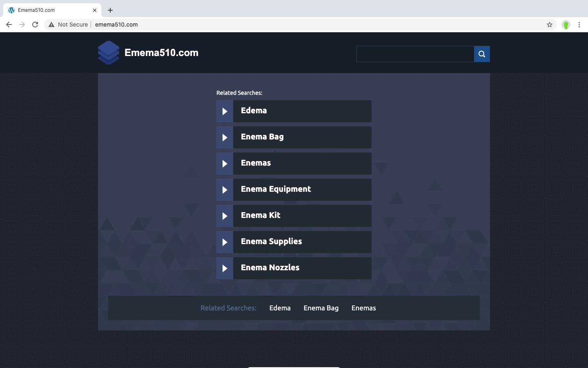Click the magnifying glass search button
The height and width of the screenshot is (368, 588).
(x=482, y=54)
